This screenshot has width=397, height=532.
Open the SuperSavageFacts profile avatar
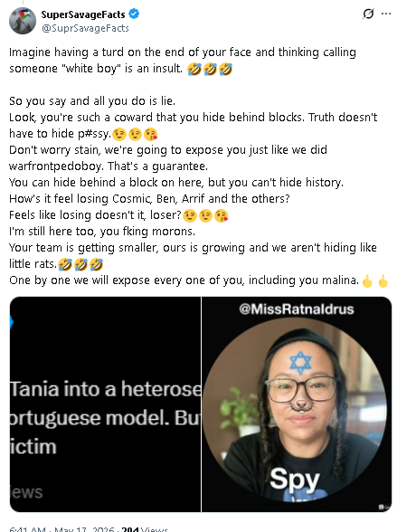click(23, 21)
